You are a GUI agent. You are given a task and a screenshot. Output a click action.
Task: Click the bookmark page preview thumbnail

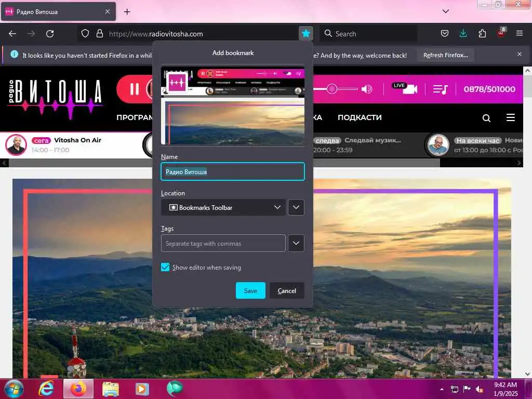[x=232, y=106]
